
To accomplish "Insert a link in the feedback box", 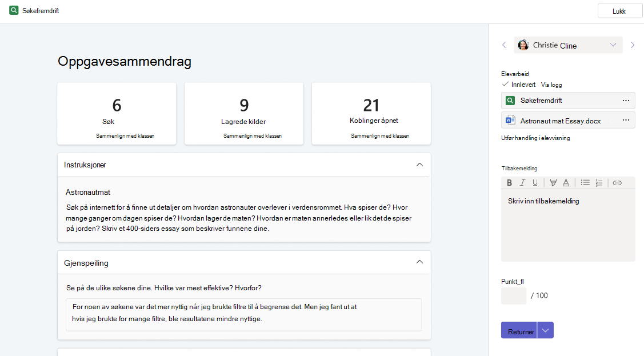I will click(x=617, y=183).
